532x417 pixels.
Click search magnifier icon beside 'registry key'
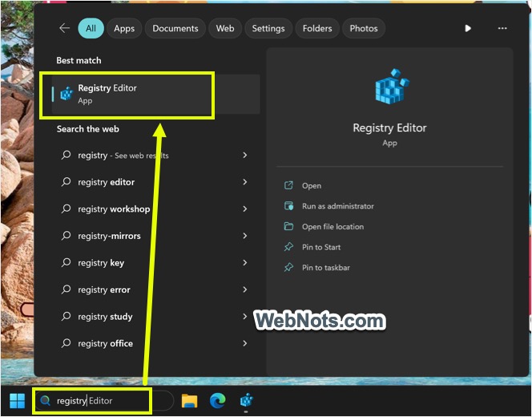pos(66,262)
